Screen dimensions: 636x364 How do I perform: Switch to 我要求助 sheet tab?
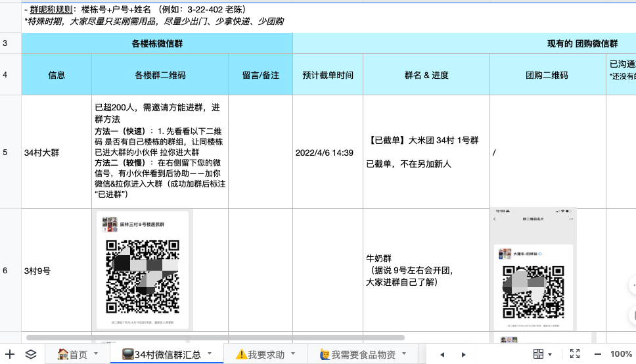click(x=260, y=354)
